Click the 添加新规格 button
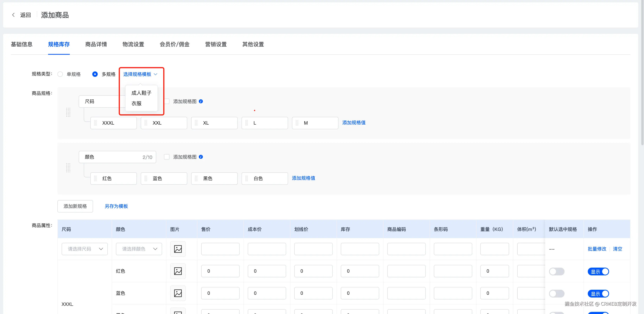 (75, 206)
